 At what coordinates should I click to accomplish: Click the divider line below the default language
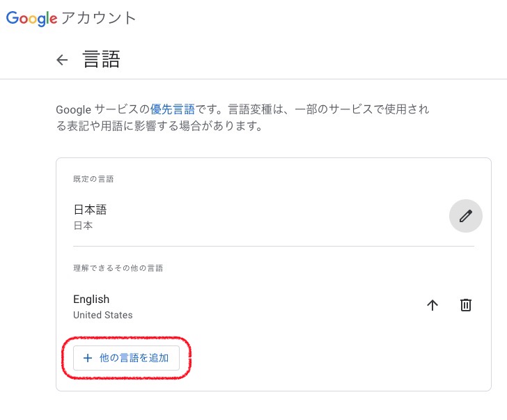point(273,246)
